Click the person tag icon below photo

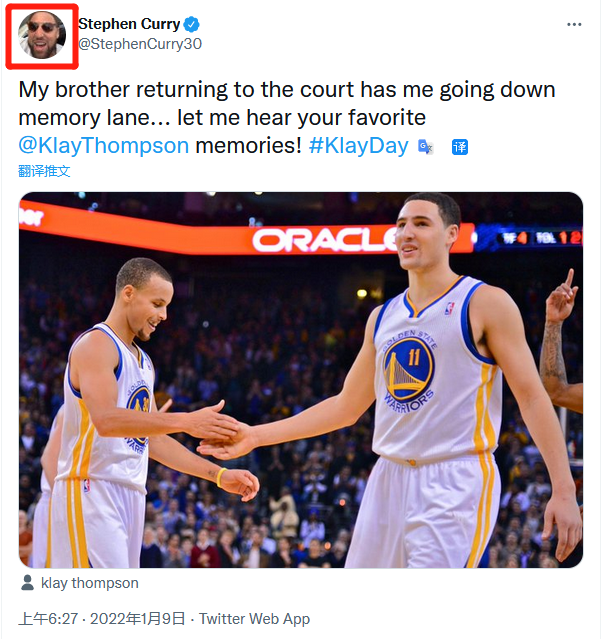[27, 583]
